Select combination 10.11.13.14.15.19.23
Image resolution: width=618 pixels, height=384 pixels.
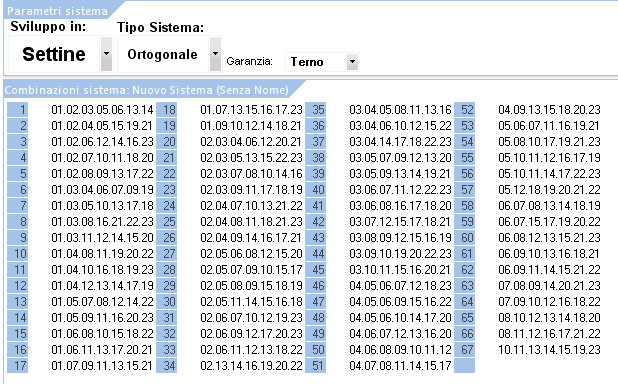click(549, 349)
